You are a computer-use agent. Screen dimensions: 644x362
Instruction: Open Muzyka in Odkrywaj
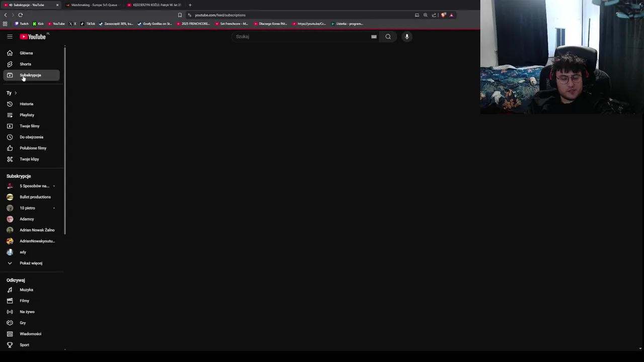click(31, 290)
